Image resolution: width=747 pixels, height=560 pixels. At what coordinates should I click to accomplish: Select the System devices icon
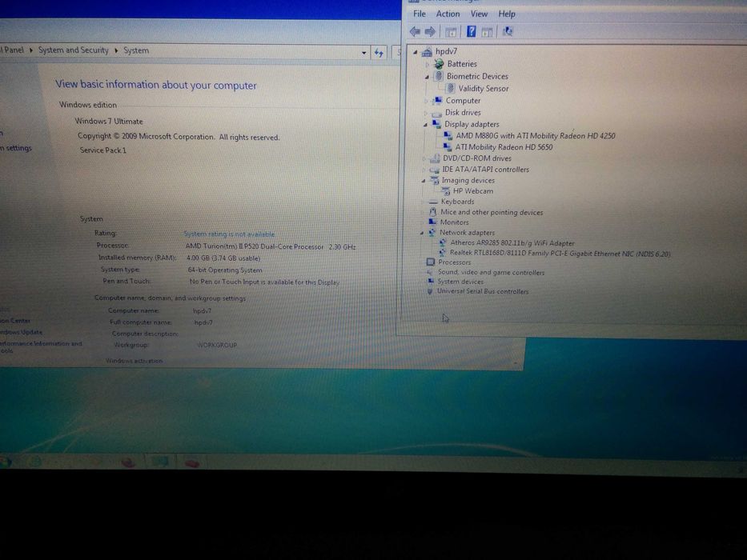coord(431,282)
